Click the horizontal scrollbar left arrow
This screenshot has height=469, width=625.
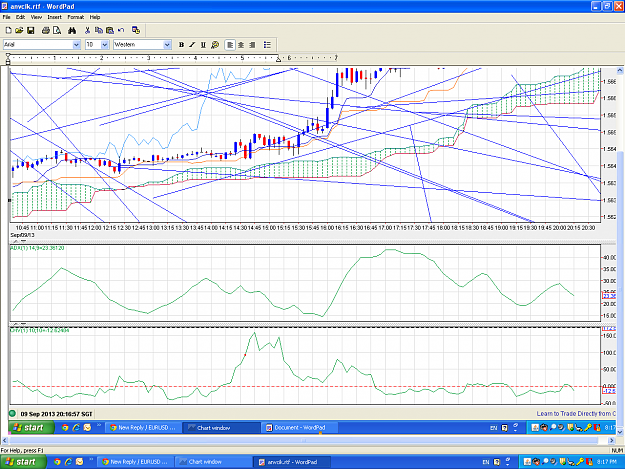coord(4,441)
